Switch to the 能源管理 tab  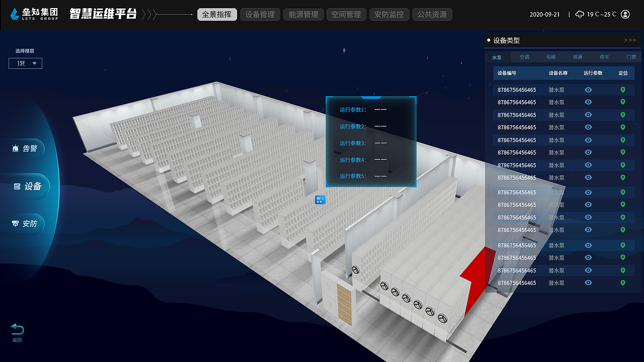(x=303, y=15)
